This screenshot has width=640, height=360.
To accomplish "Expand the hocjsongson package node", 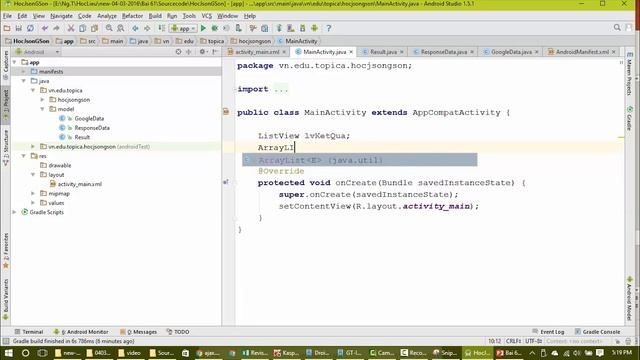I will [x=42, y=100].
